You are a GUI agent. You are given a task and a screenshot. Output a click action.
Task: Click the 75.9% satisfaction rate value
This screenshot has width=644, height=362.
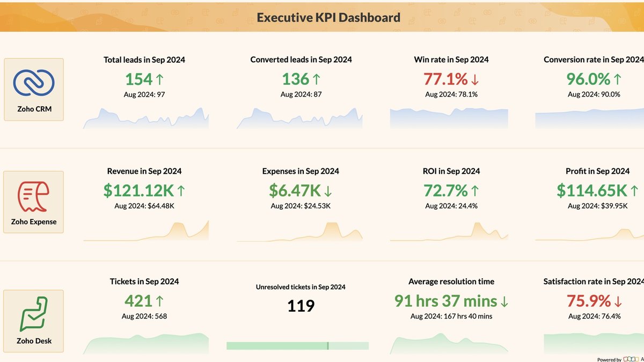pos(589,301)
